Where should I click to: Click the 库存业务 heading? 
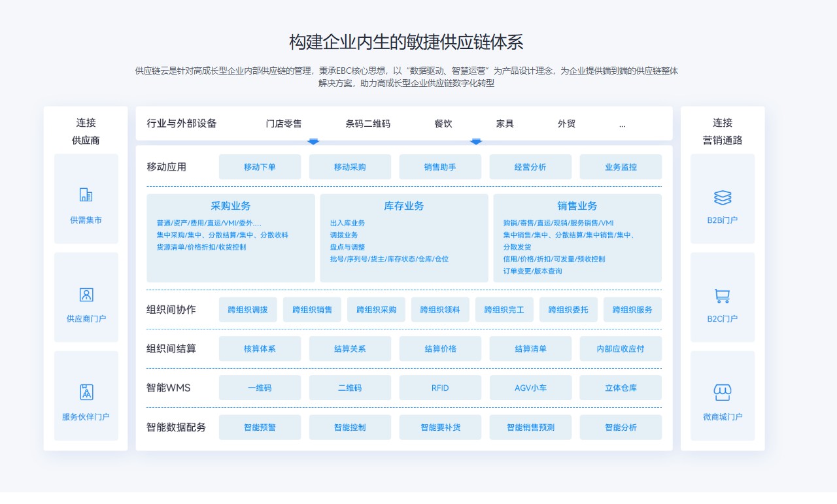[x=403, y=205]
